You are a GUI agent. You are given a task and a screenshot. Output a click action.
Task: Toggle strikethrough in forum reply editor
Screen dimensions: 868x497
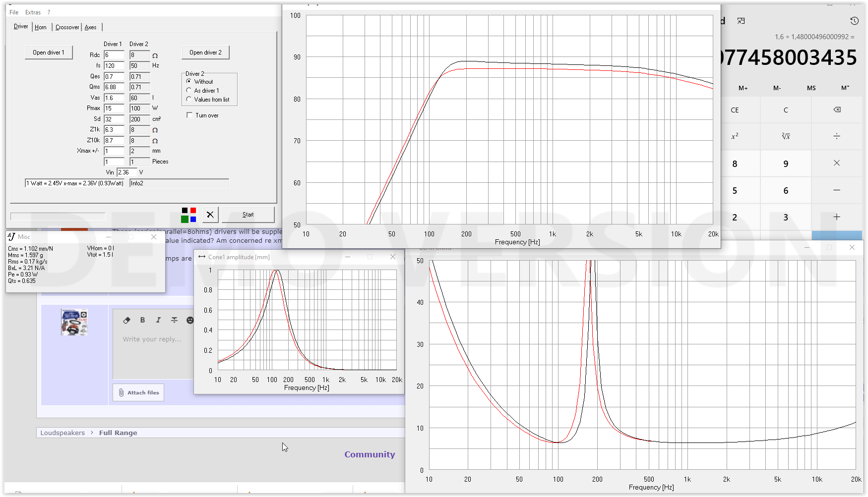click(x=174, y=320)
